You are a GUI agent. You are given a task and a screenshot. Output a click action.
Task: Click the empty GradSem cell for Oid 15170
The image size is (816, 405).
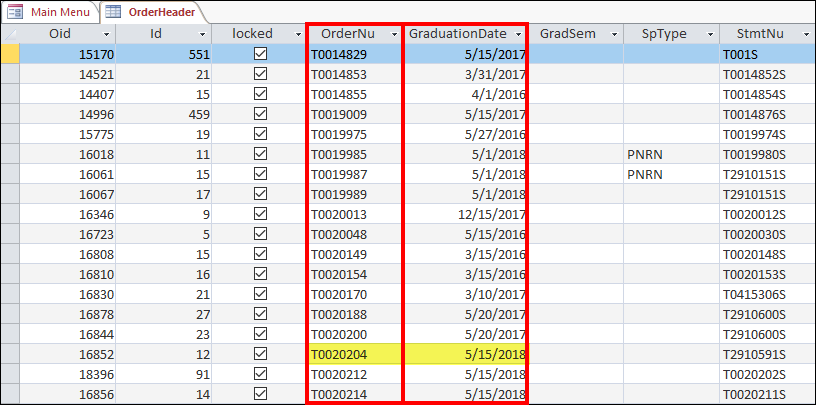tap(577, 54)
